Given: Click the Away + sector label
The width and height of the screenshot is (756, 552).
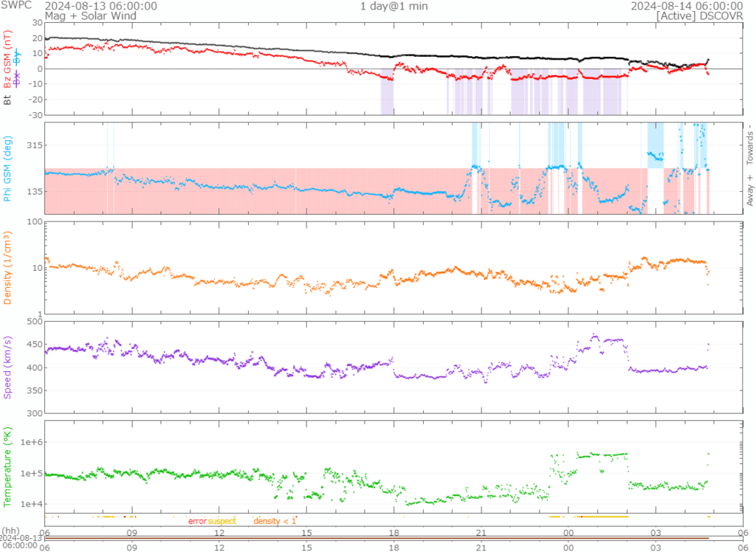Looking at the screenshot, I should coord(750,190).
